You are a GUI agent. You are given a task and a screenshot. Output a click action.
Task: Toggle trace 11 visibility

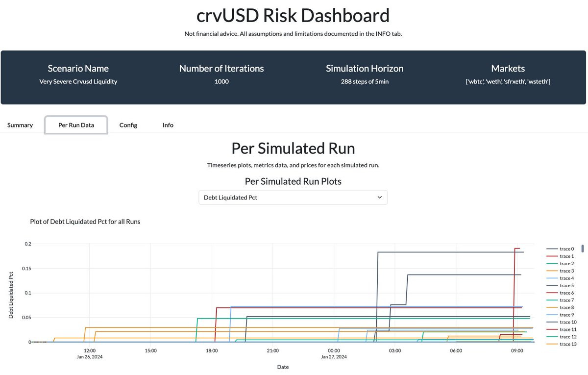(562, 330)
